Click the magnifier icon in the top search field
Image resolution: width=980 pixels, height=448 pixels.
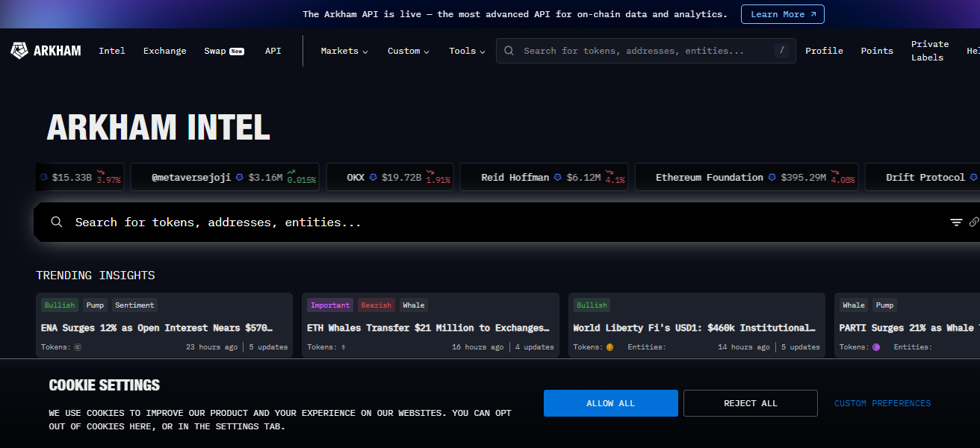pyautogui.click(x=509, y=51)
